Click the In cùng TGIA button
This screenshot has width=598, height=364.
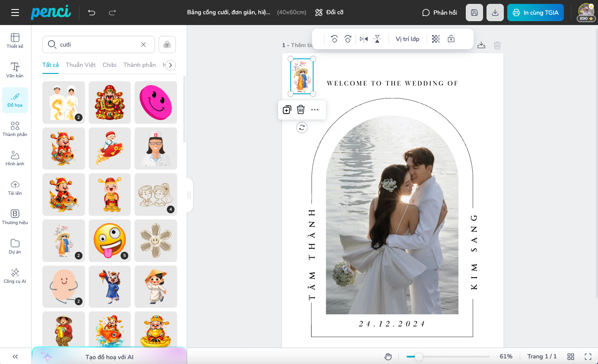535,13
